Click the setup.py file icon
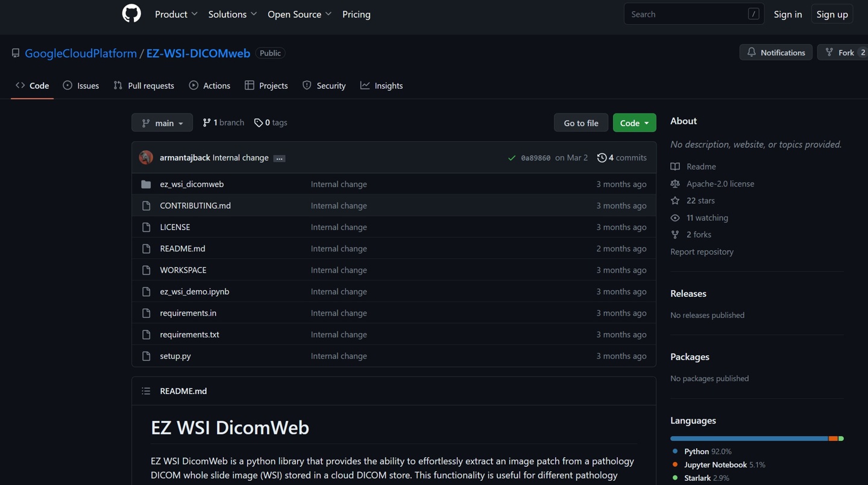 click(x=146, y=356)
